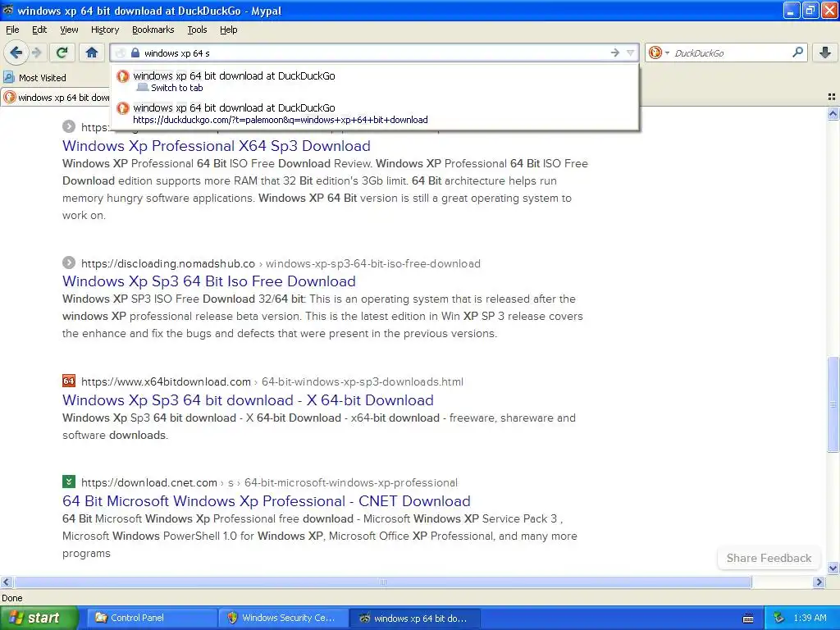Viewport: 840px width, 630px height.
Task: Open the Help menu
Action: (x=228, y=30)
